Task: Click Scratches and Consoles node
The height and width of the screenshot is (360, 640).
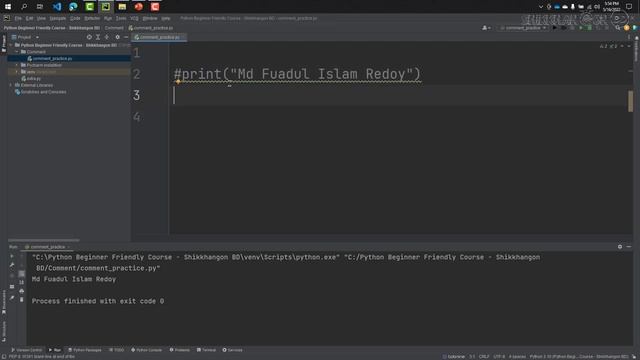Action: coord(40,92)
